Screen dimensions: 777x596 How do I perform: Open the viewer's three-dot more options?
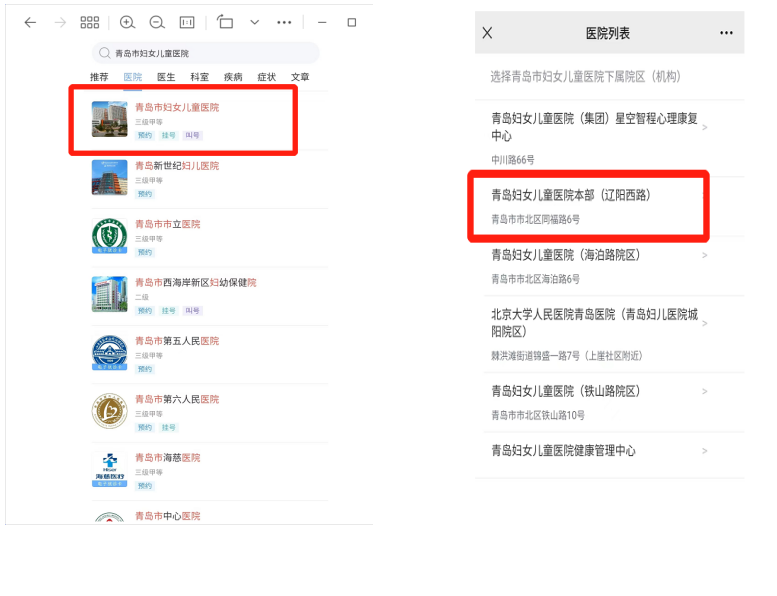coord(284,22)
